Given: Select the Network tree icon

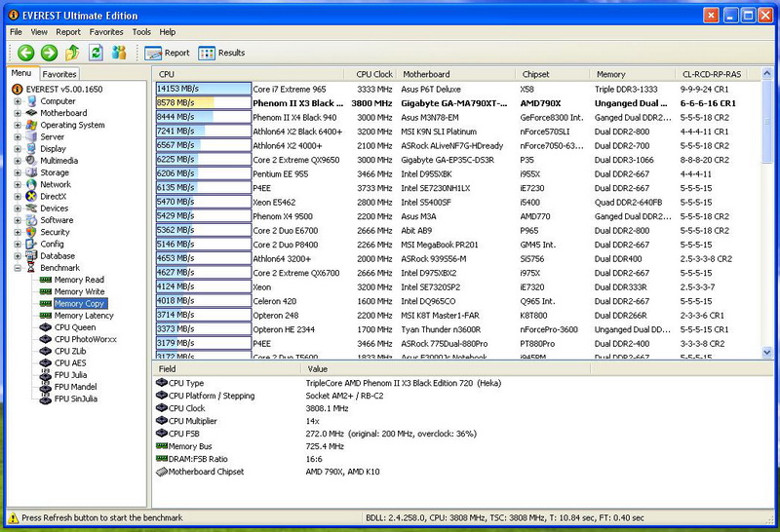Looking at the screenshot, I should [31, 184].
